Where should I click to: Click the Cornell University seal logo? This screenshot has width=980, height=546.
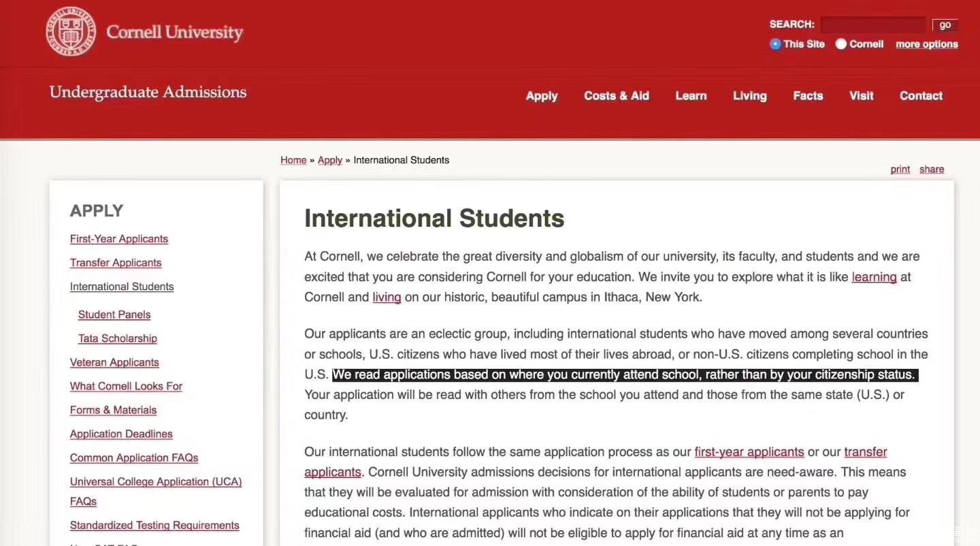(x=71, y=32)
